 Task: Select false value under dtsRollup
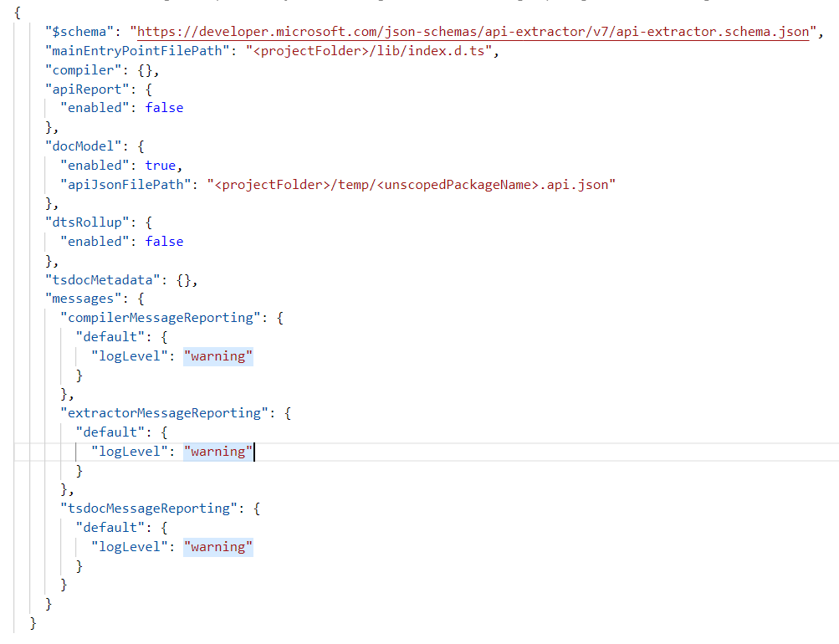164,242
